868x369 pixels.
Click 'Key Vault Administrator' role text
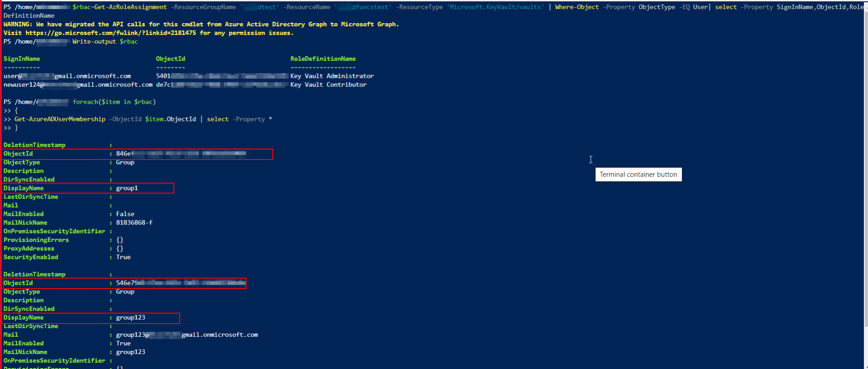[332, 76]
